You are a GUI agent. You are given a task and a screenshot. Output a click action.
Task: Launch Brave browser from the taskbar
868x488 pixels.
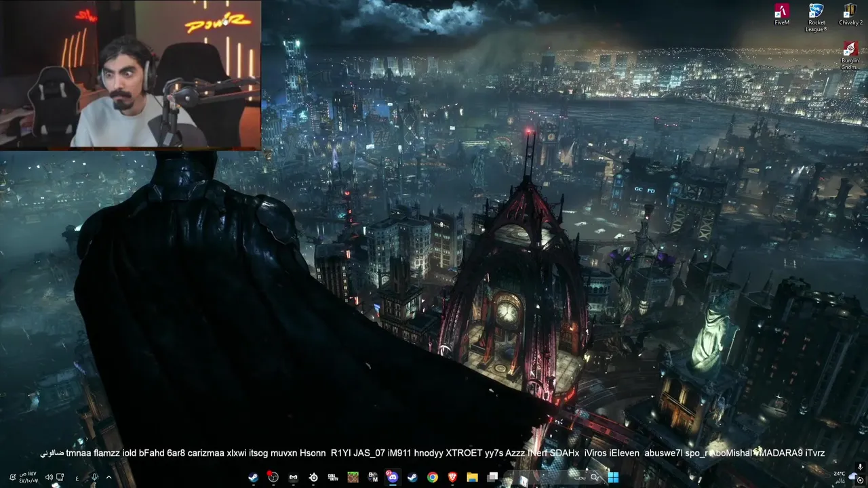[x=452, y=477]
